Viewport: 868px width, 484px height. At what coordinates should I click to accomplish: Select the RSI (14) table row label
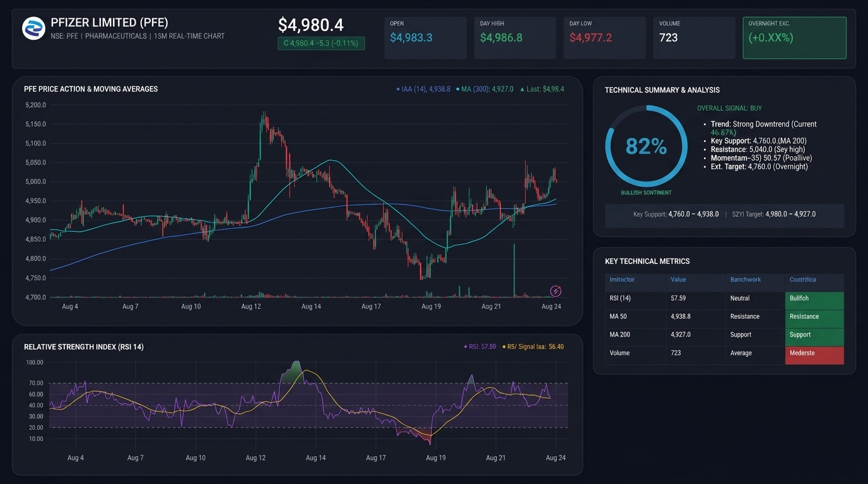click(620, 298)
